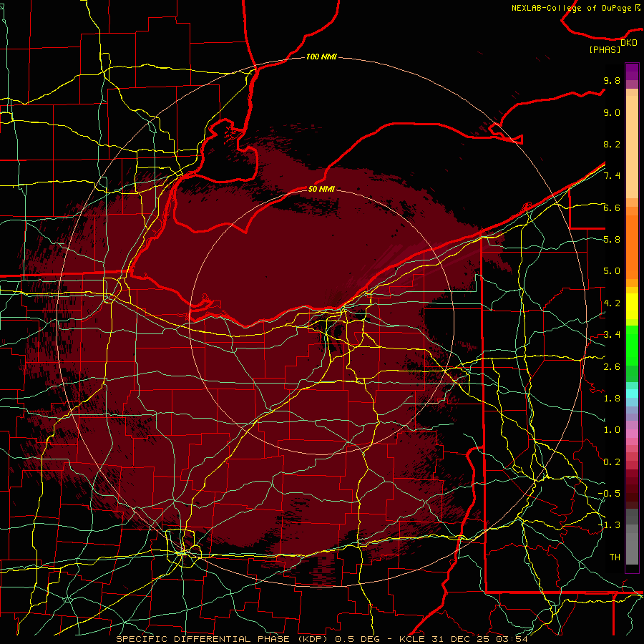Image resolution: width=644 pixels, height=644 pixels.
Task: Pick the orange segment of the color scale
Action: [632, 248]
